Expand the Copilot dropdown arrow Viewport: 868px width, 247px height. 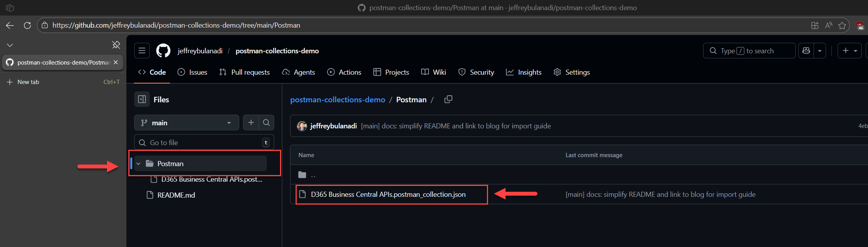[820, 51]
